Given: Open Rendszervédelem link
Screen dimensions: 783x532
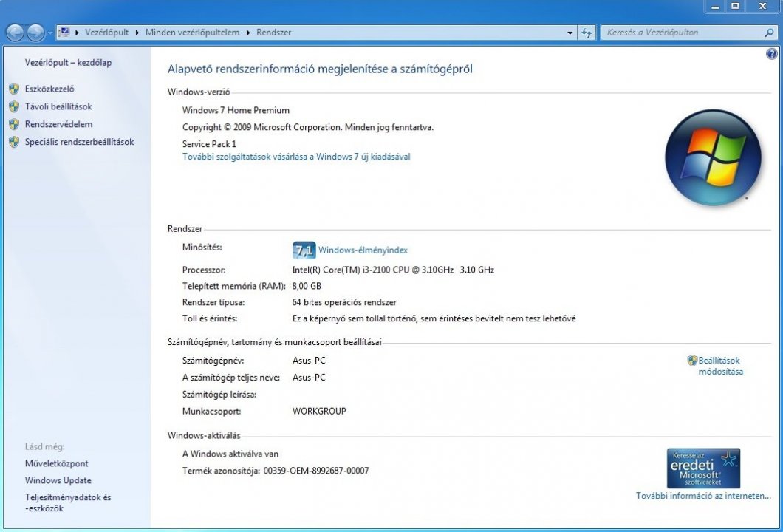Looking at the screenshot, I should tap(58, 124).
